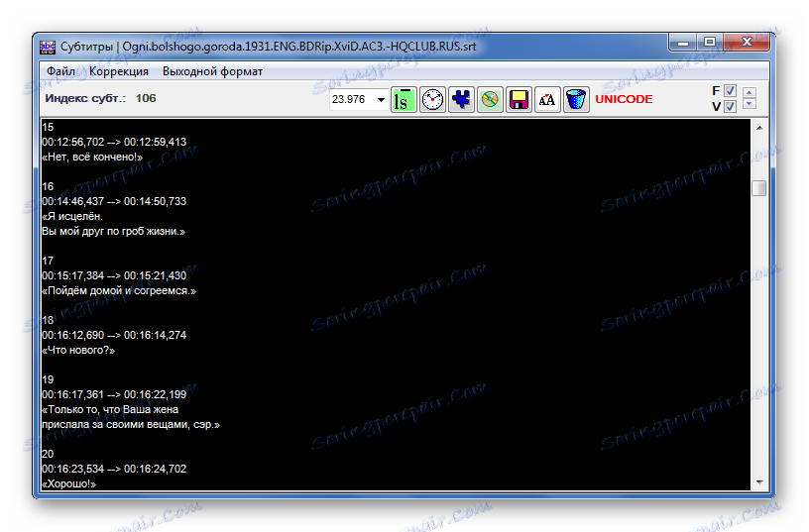Click the application icon in title bar

(x=48, y=47)
